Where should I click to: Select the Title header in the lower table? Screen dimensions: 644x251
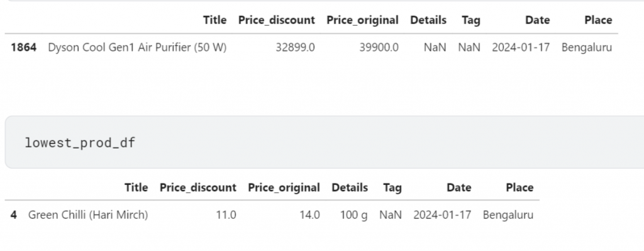[x=136, y=187]
